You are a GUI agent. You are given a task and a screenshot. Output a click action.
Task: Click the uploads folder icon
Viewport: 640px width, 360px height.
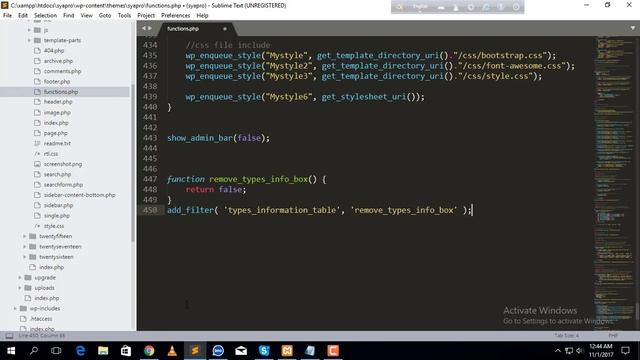point(28,288)
